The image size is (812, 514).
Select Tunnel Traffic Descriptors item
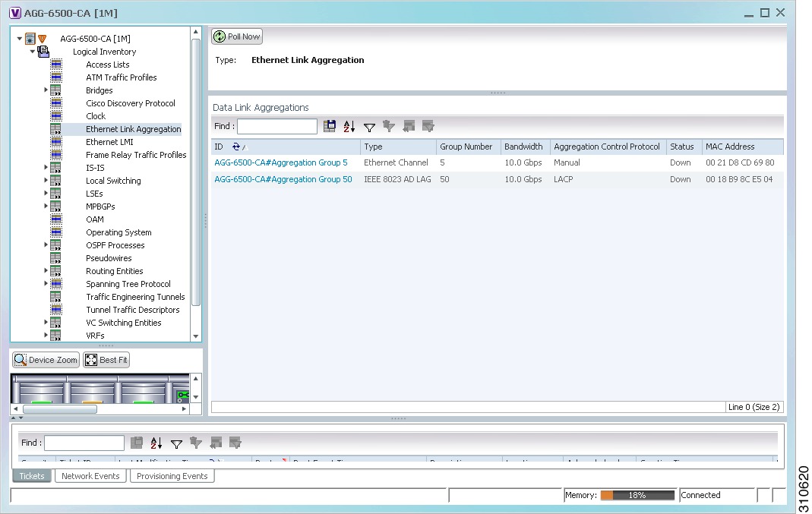[133, 310]
